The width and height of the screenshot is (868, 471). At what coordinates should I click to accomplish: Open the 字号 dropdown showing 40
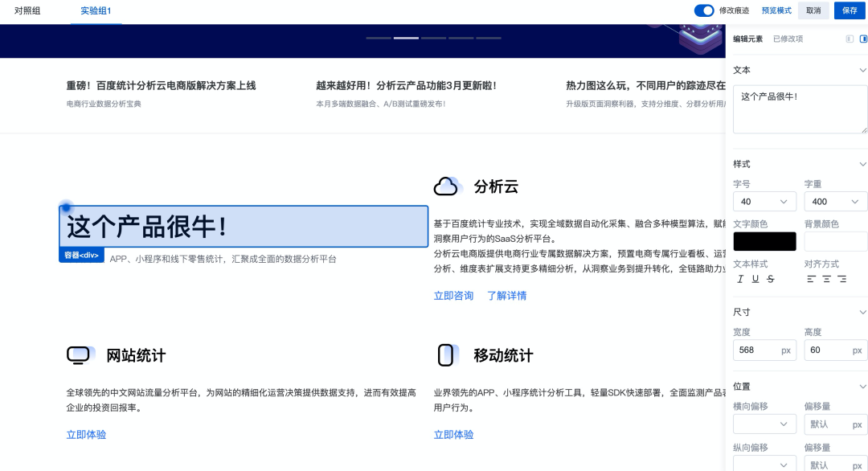[x=764, y=202]
